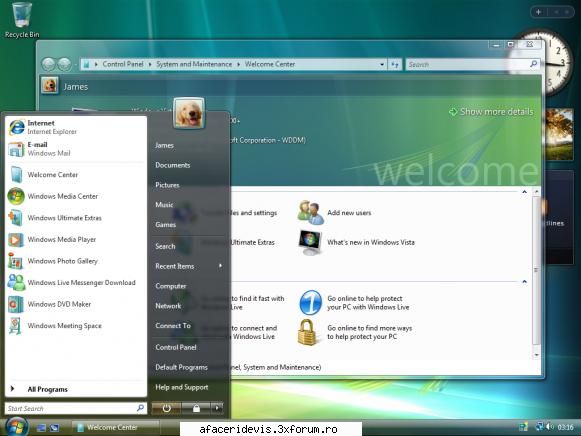Launch Welcome Center from Start menu icon
581x436 pixels.
click(x=16, y=174)
